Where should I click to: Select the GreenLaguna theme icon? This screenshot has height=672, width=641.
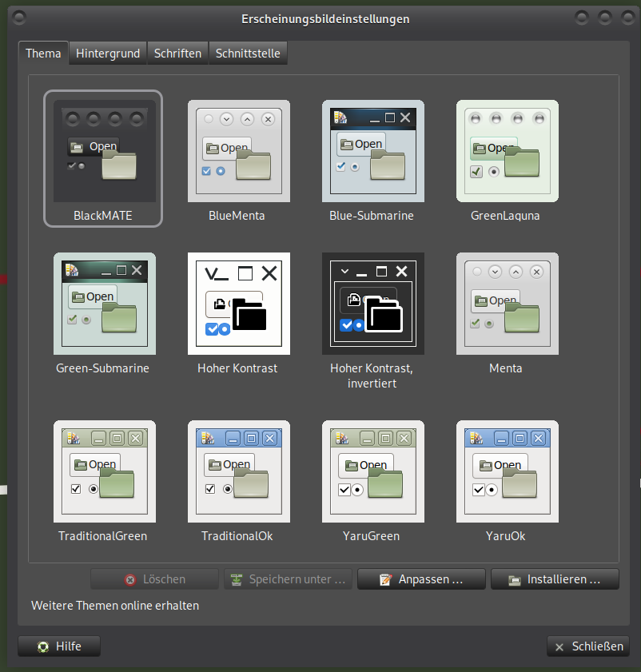click(x=507, y=151)
